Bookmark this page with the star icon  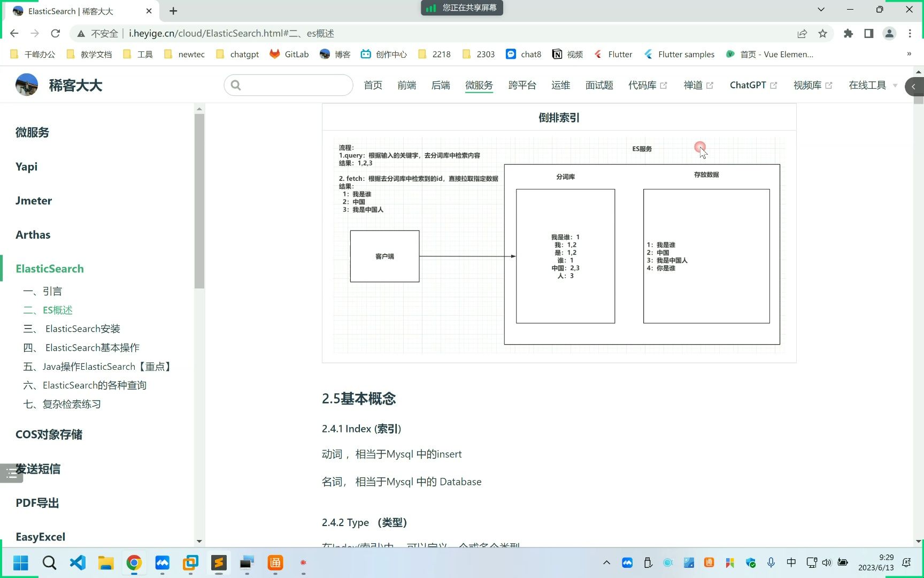(822, 33)
